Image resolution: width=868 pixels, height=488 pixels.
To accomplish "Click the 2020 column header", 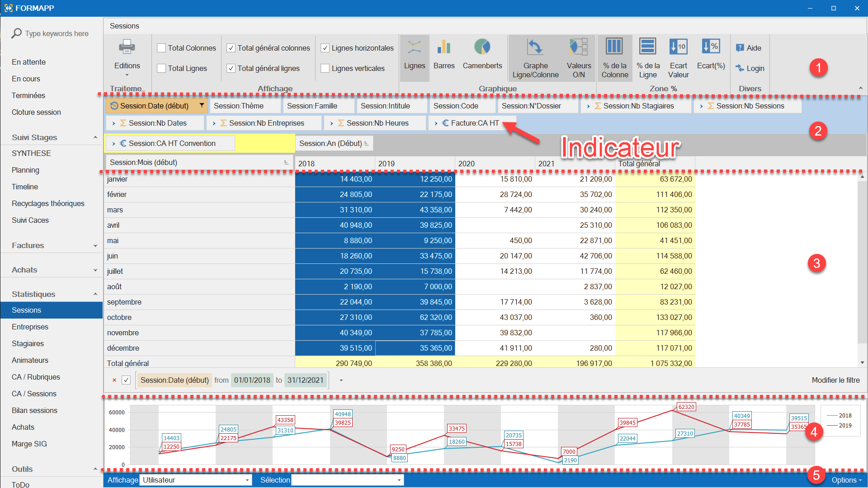I will (495, 163).
